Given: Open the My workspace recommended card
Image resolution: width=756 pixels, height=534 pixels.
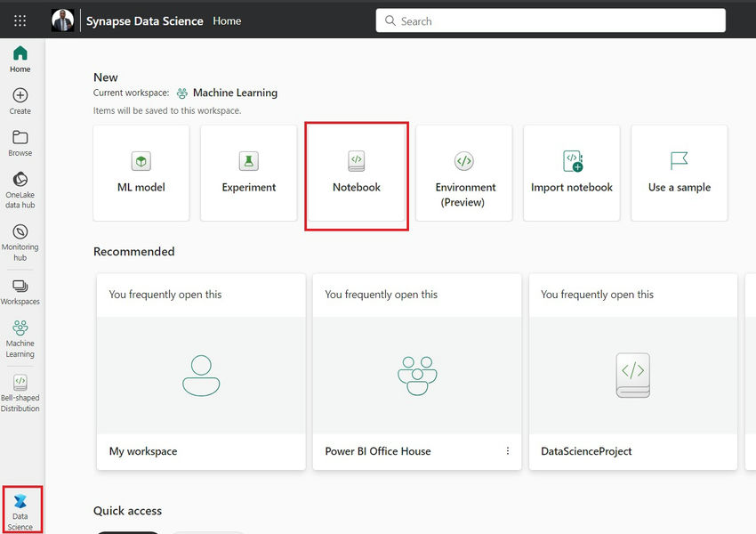Looking at the screenshot, I should pyautogui.click(x=201, y=371).
